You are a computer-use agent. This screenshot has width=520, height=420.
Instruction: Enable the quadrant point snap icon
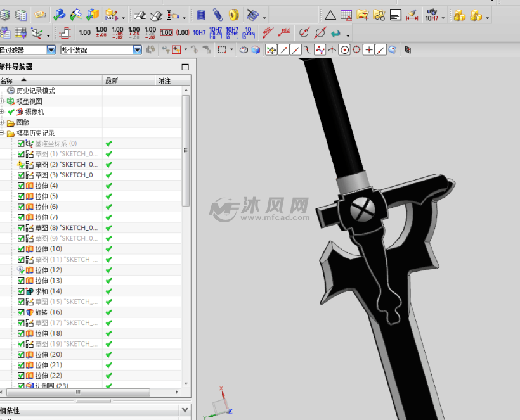356,50
